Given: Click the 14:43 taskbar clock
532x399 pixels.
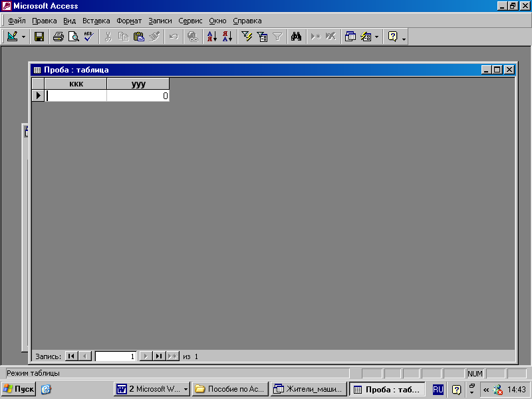Looking at the screenshot, I should pos(517,390).
